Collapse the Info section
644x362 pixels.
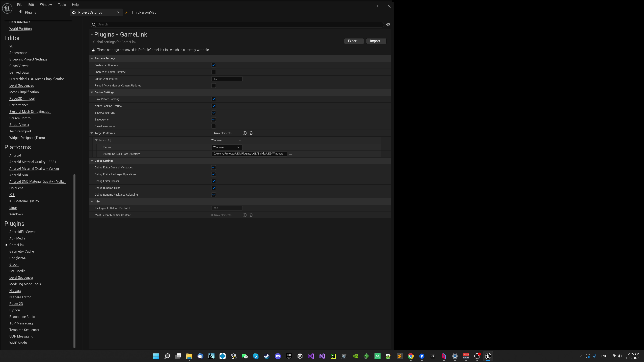(92, 201)
